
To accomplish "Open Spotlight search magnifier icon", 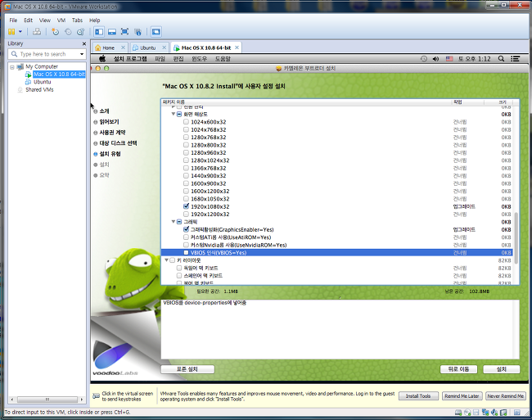I will click(501, 59).
